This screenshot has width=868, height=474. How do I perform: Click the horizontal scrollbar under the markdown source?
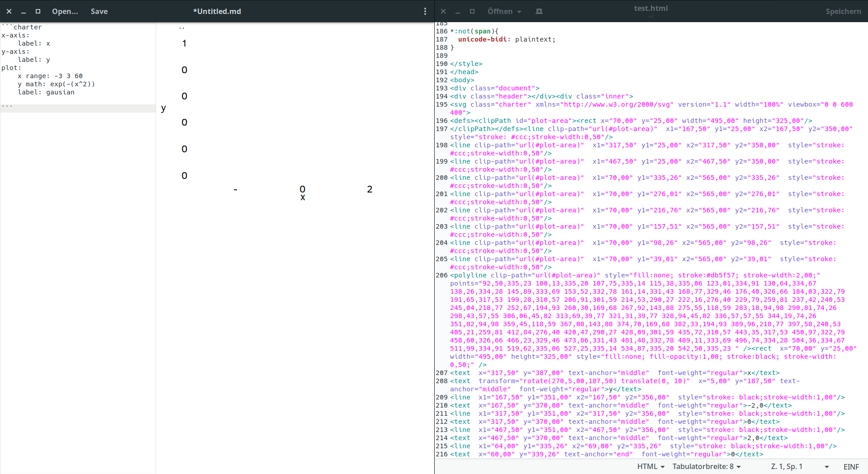(x=77, y=108)
